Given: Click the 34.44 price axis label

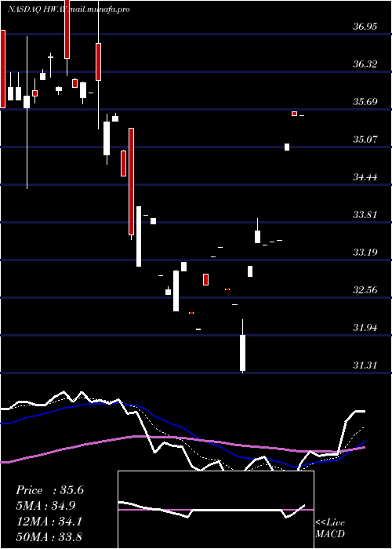Looking at the screenshot, I should [365, 176].
